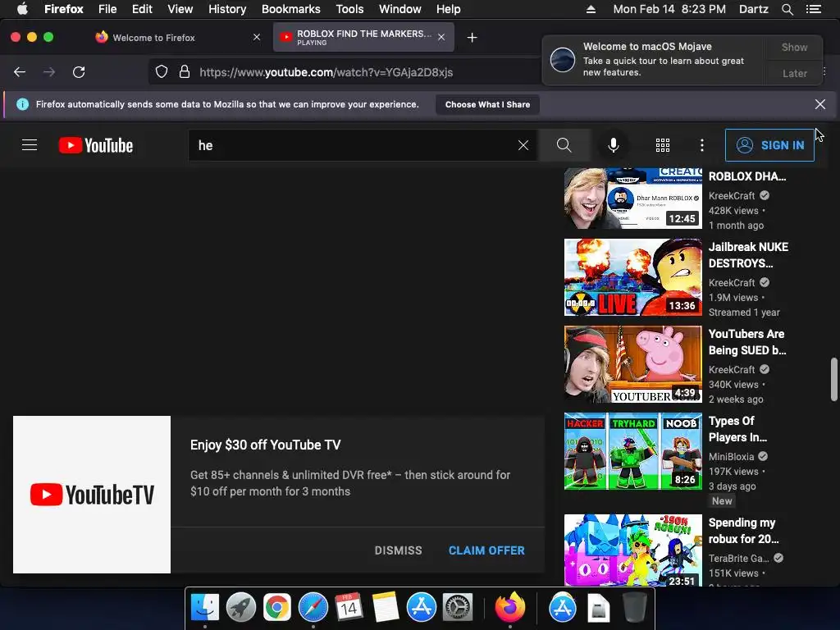Dismiss the YouTube TV offer
Screen dimensions: 840x630
coord(398,550)
